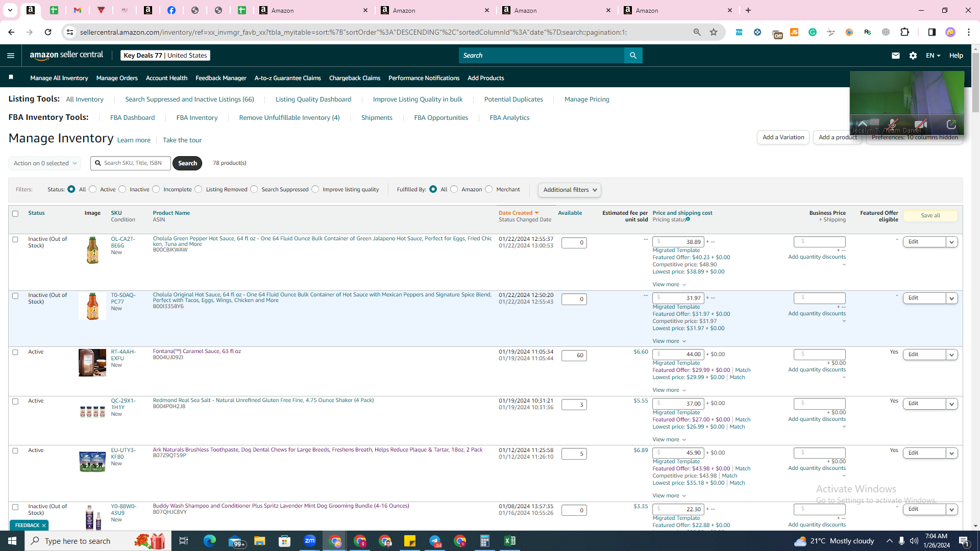Open Account Health in the favorites bar
Screen dimensions: 980x551
click(x=166, y=78)
